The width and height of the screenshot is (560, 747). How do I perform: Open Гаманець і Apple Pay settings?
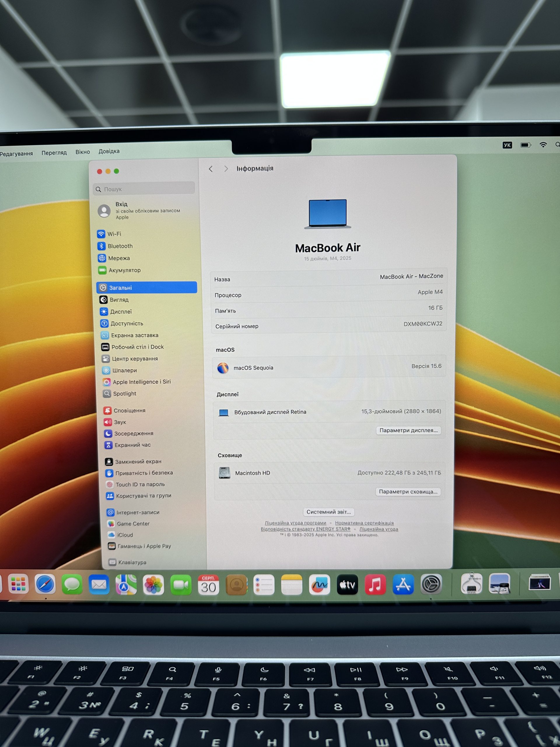(x=140, y=546)
